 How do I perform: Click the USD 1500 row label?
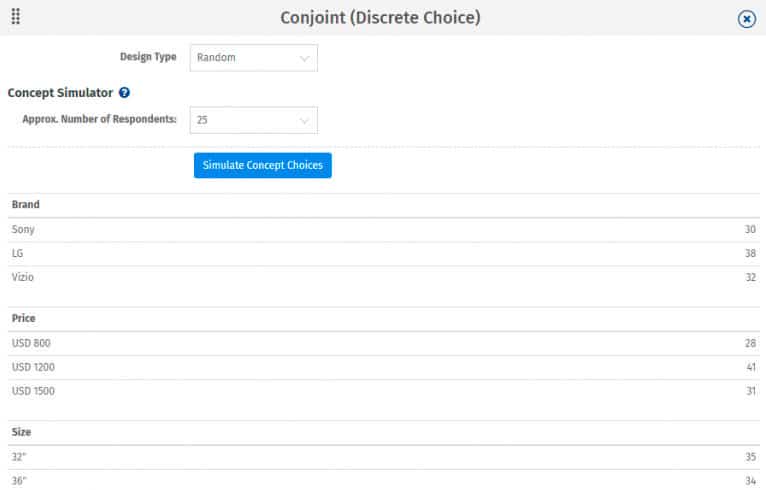[33, 391]
